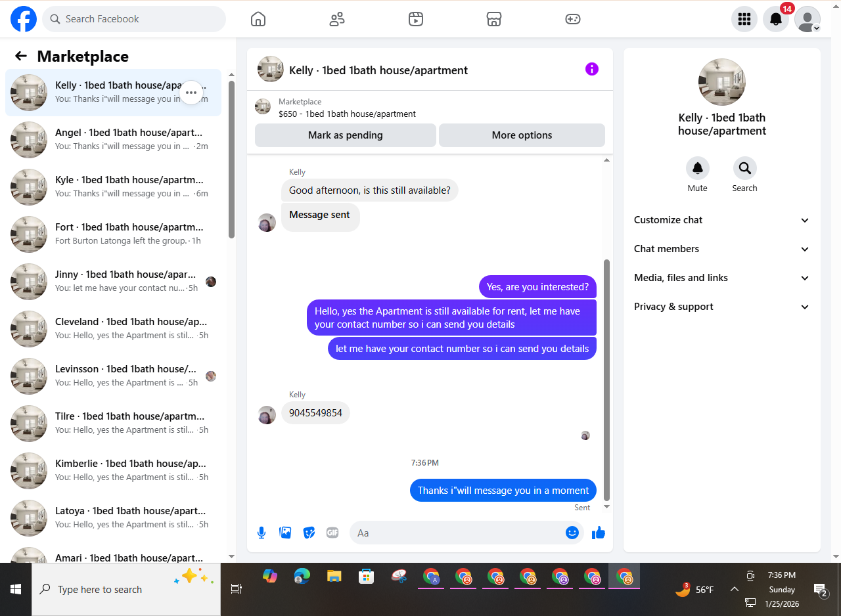Open the Latoya conversation
This screenshot has height=616, width=841.
tap(114, 518)
